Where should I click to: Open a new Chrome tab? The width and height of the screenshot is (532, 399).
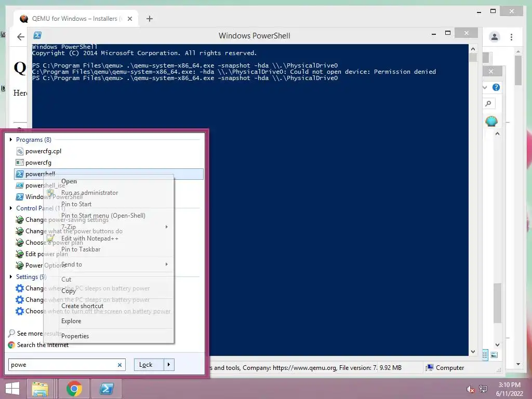point(150,19)
